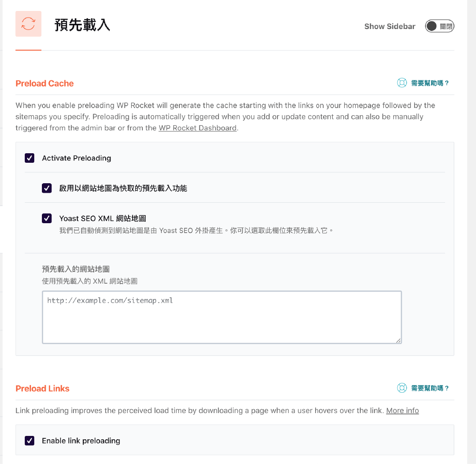Disable 啟用以網站地圖為快取的預先載入功能
Screen dimensions: 476x464
point(46,188)
